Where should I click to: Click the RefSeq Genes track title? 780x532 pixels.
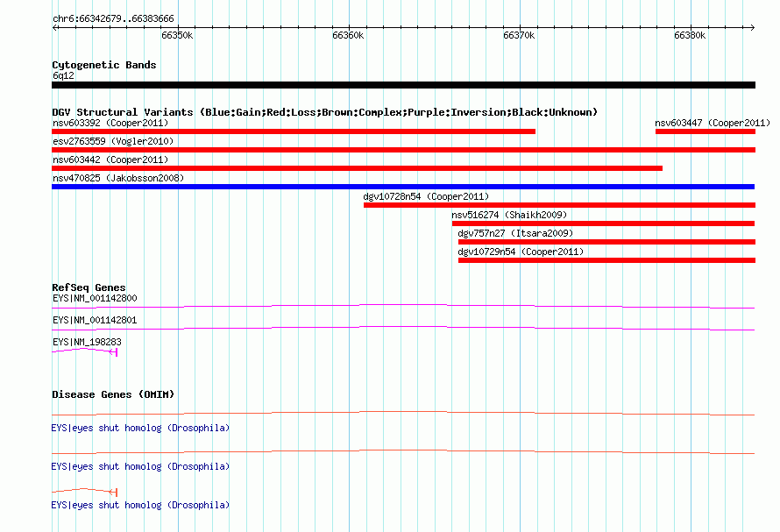click(89, 287)
